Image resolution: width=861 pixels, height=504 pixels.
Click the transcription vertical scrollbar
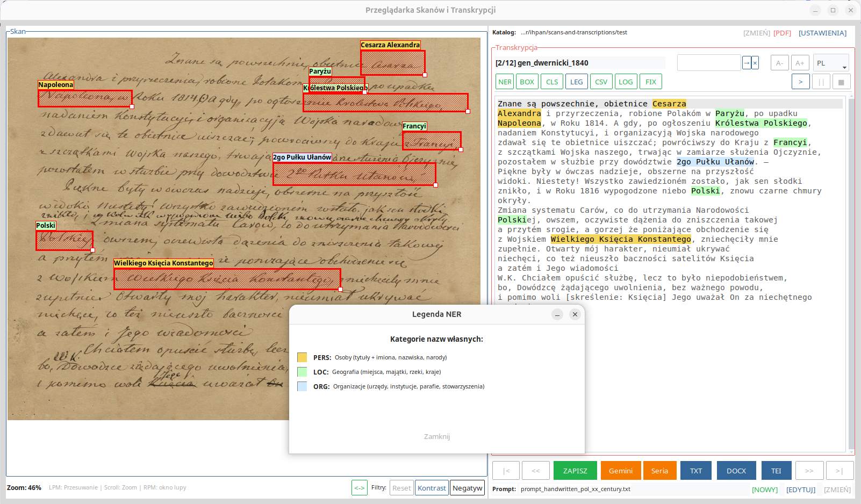[x=851, y=274]
